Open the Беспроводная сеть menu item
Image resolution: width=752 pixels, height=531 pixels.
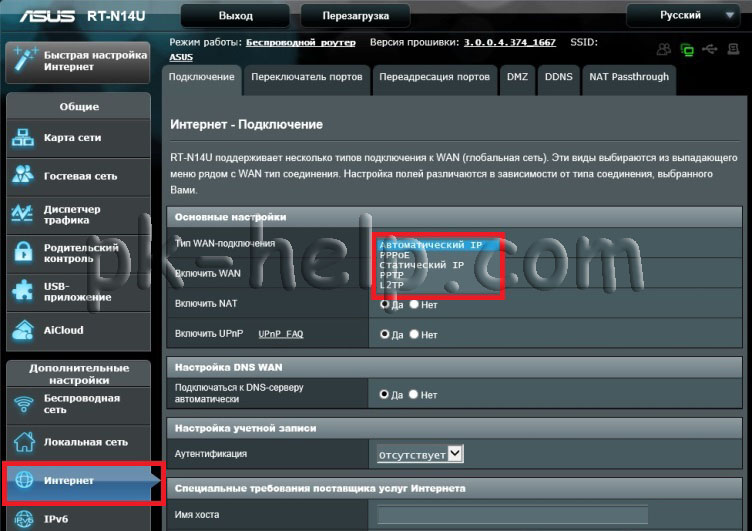(78, 404)
